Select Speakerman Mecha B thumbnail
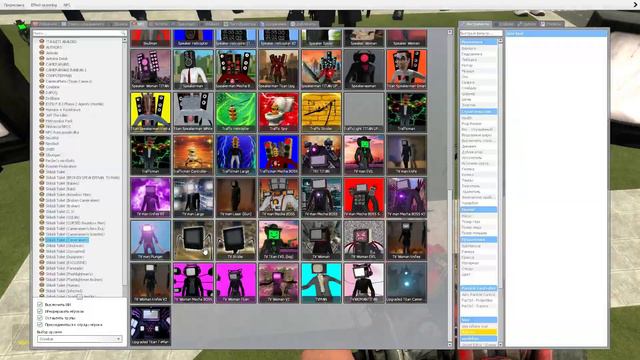The image size is (640, 360). coord(236,69)
